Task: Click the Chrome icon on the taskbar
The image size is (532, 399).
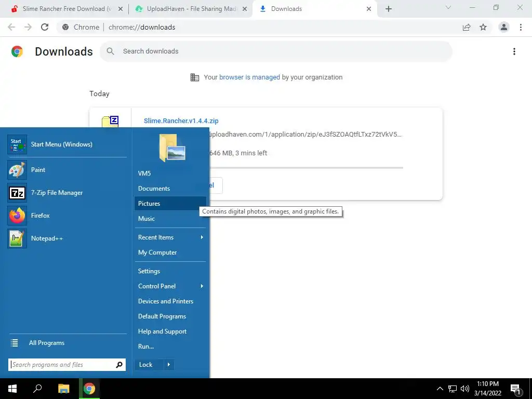Action: point(89,389)
